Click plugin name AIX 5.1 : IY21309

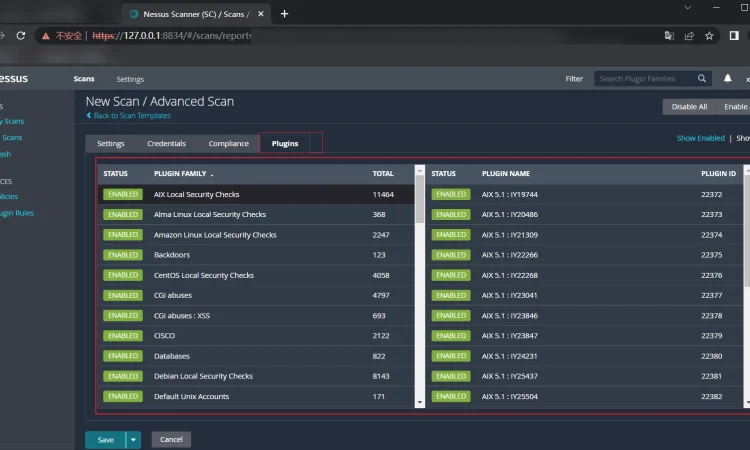(x=509, y=235)
